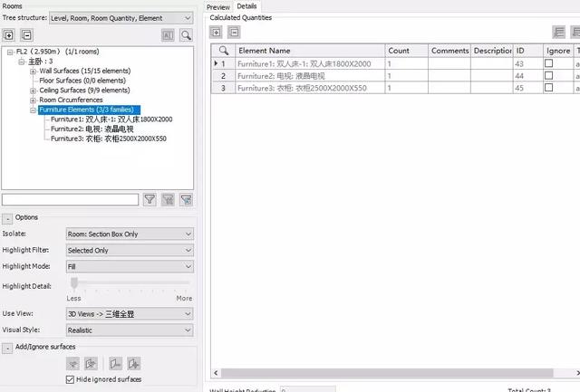Click the Element Name column header
This screenshot has width=580, height=392.
(x=308, y=51)
